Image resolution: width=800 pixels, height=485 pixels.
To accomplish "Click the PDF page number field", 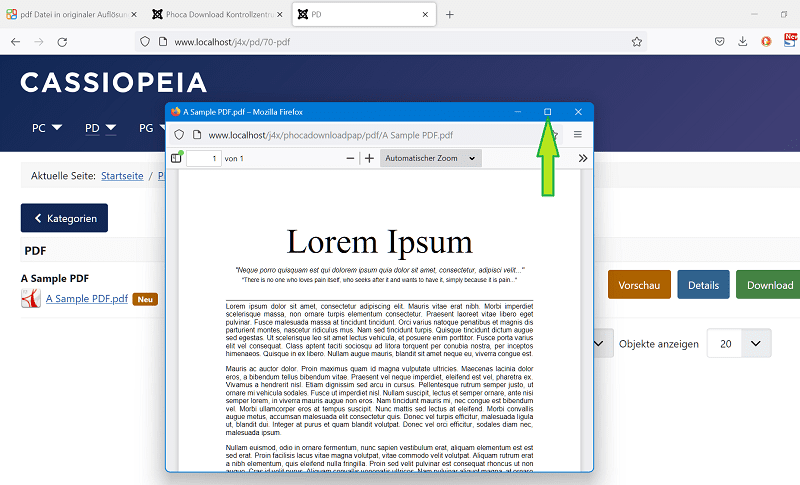I will [x=203, y=158].
